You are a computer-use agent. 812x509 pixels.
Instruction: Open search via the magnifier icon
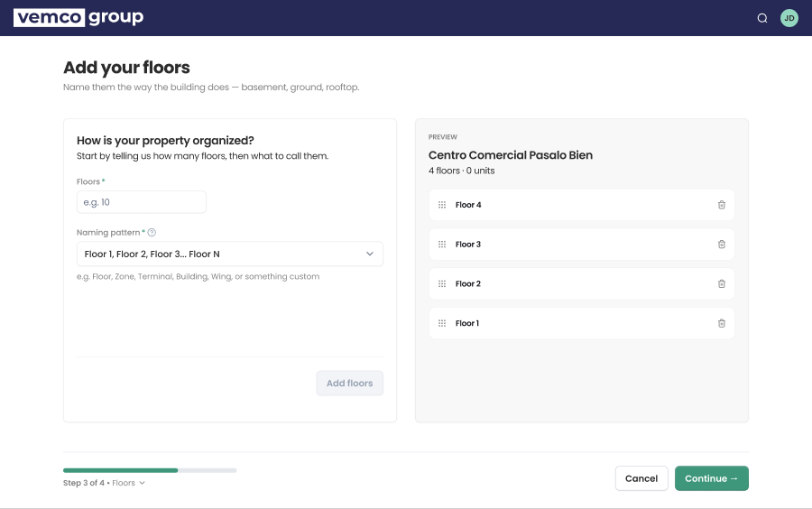point(762,18)
